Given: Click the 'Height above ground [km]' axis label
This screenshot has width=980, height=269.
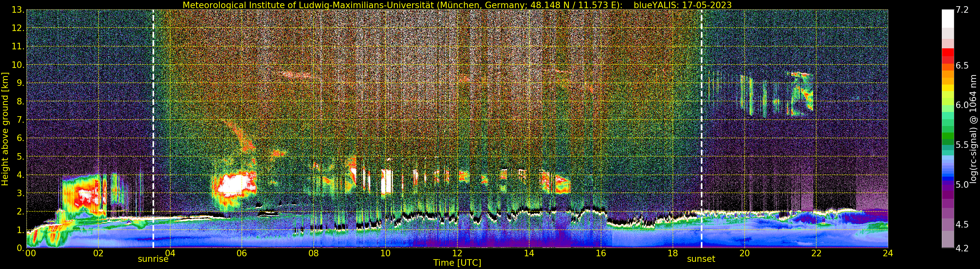Looking at the screenshot, I should pyautogui.click(x=5, y=129).
